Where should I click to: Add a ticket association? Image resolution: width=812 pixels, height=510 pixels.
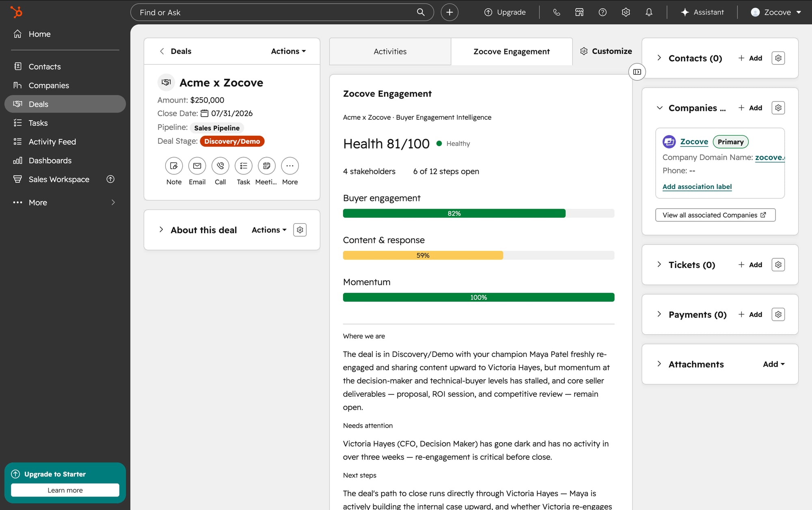pyautogui.click(x=750, y=265)
